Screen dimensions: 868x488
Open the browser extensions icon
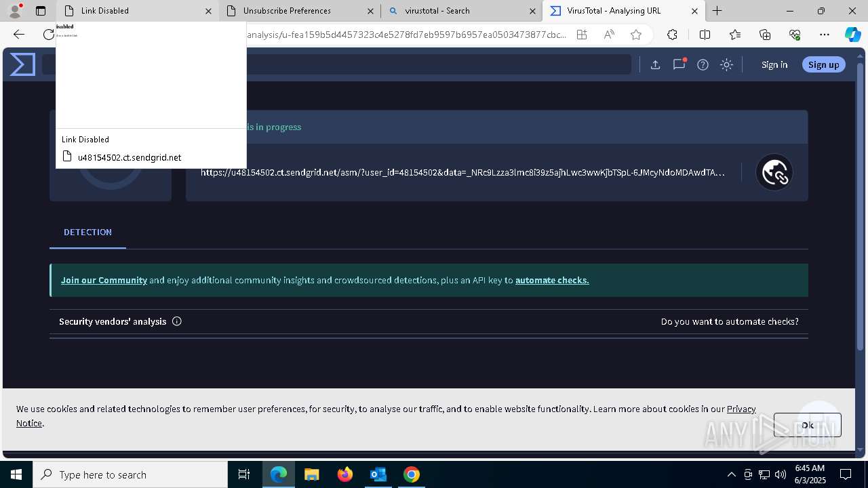point(672,35)
